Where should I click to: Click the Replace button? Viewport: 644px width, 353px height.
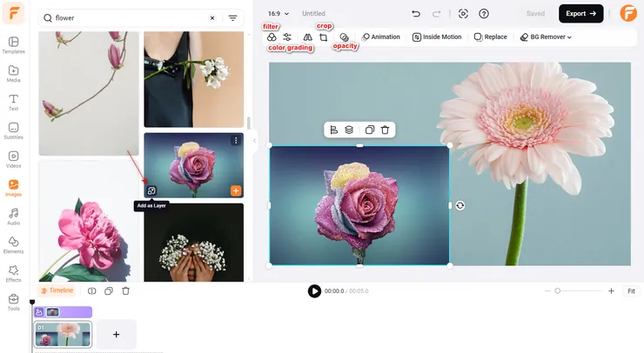tap(491, 37)
